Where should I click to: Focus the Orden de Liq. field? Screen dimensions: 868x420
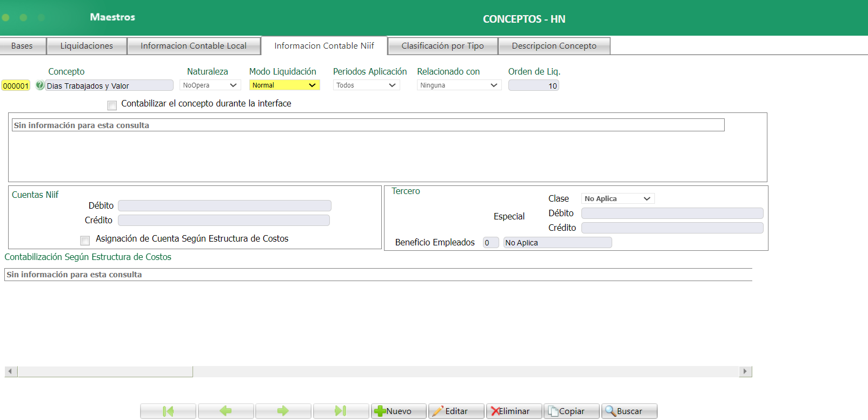(x=533, y=85)
